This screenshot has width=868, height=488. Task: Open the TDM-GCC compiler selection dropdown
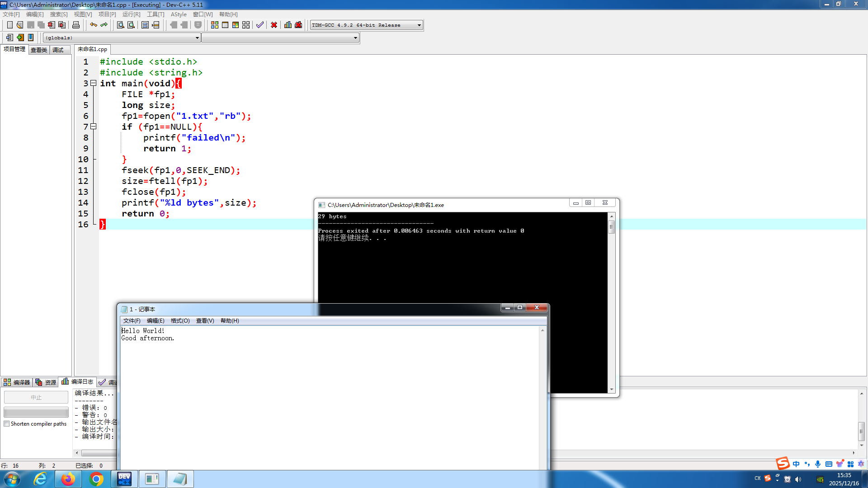coord(419,25)
